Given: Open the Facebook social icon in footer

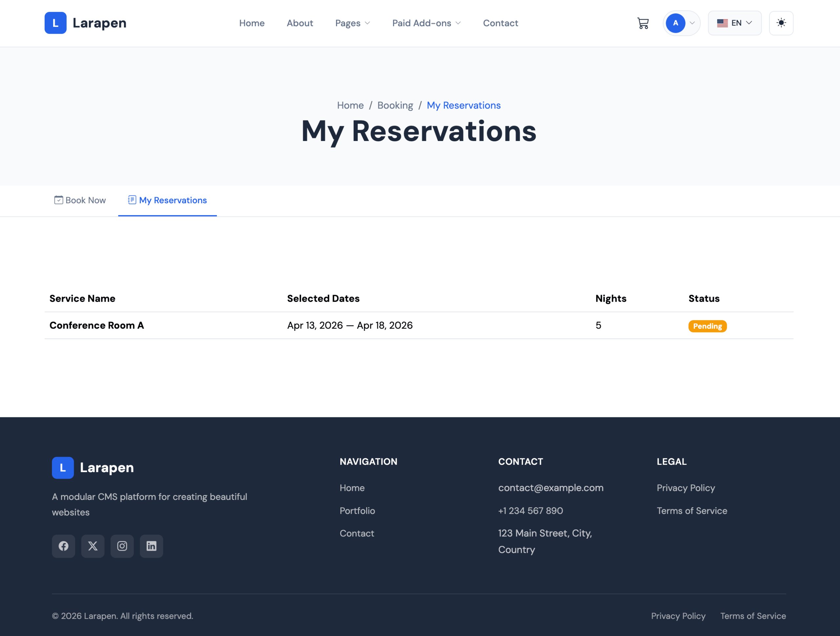Looking at the screenshot, I should [x=63, y=546].
